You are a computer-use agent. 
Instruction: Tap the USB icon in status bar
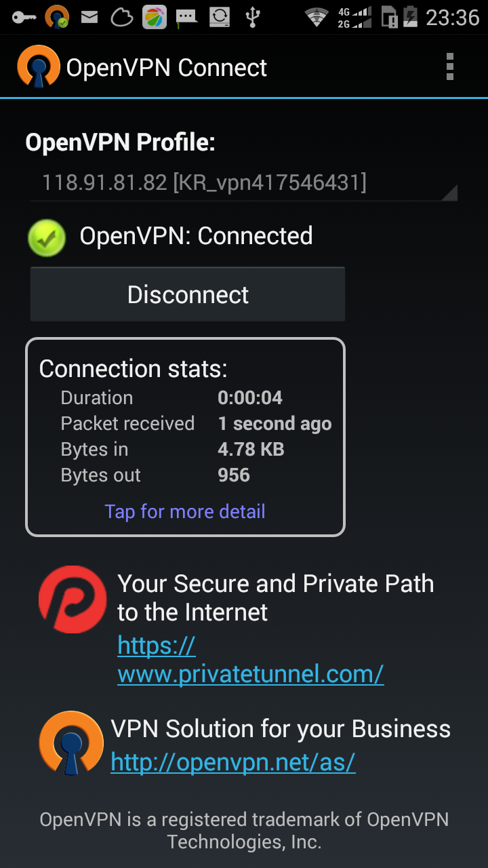253,17
